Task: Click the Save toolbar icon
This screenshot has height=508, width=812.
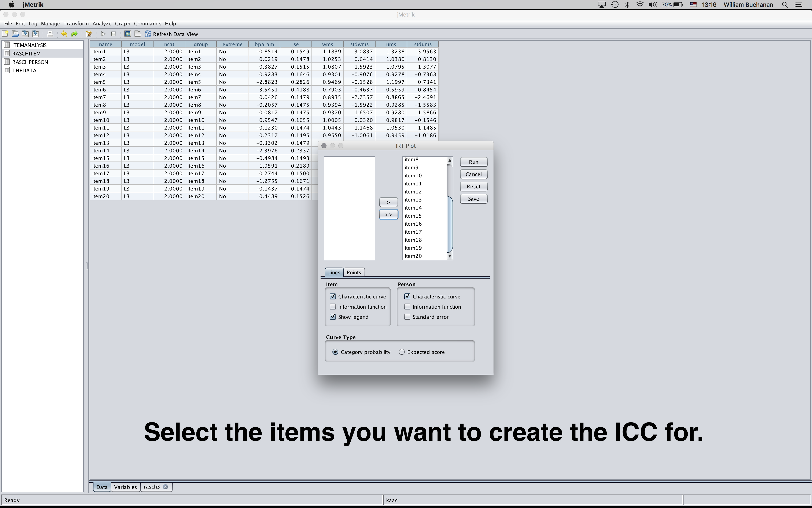Action: pyautogui.click(x=25, y=34)
